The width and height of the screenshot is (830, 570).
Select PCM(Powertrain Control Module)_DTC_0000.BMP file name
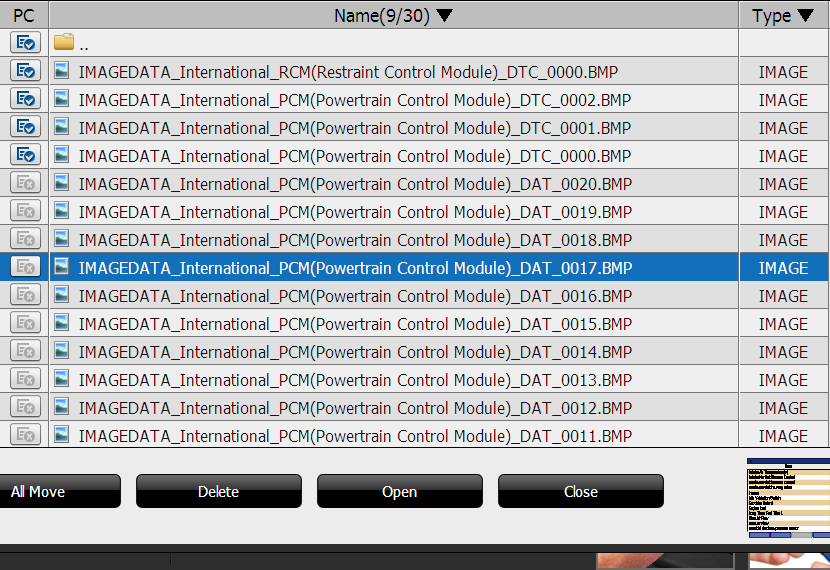(x=355, y=156)
